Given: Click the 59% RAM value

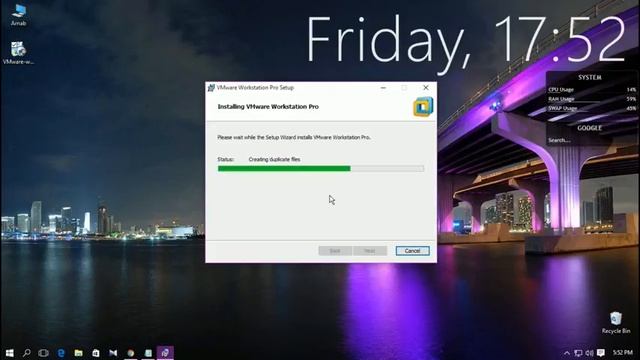Looking at the screenshot, I should click(631, 99).
